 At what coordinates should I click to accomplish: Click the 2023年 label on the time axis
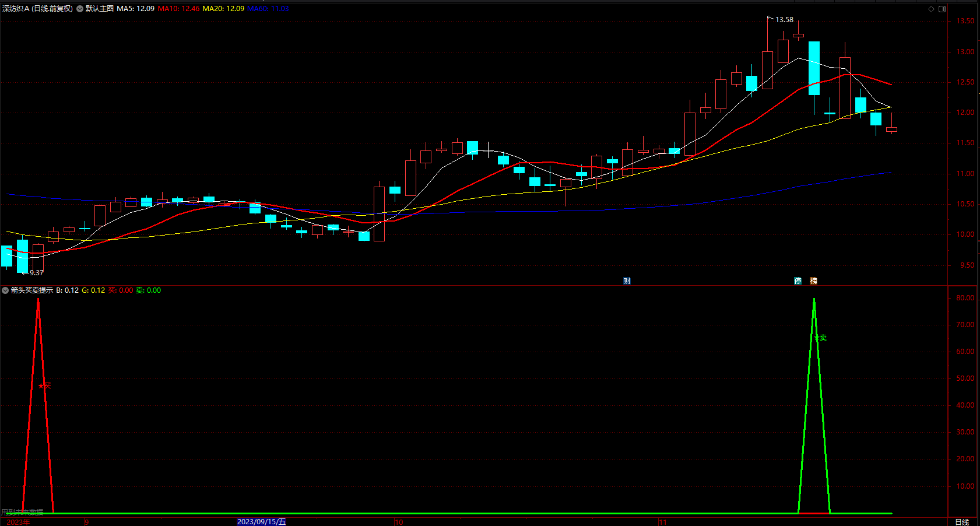click(18, 522)
